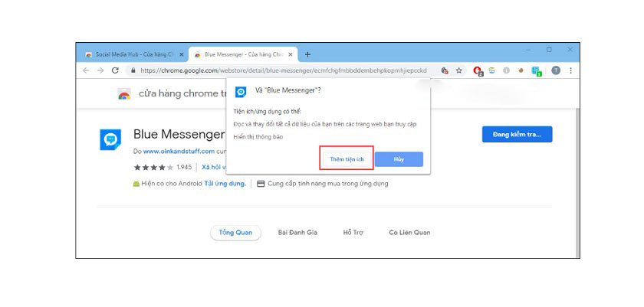Click the green Android icon
Screen dimensions: 644x307
136,184
